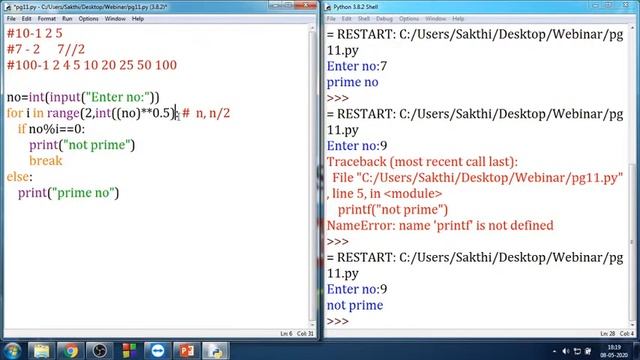Click the comment '#7 - 2 7//2'
The width and height of the screenshot is (640, 360).
[x=46, y=49]
